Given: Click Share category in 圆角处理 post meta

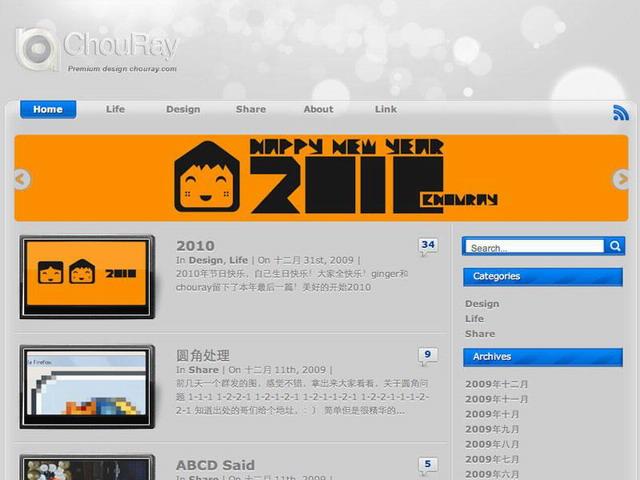Looking at the screenshot, I should 204,370.
